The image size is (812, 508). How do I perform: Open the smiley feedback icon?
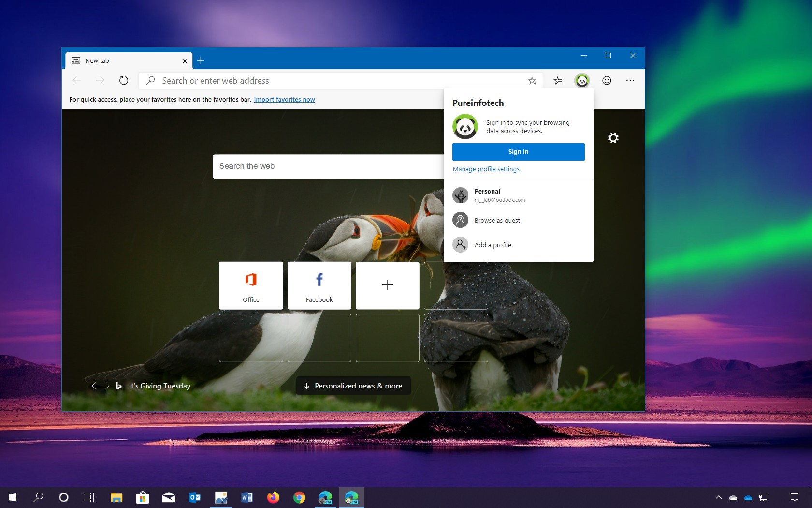click(x=607, y=81)
